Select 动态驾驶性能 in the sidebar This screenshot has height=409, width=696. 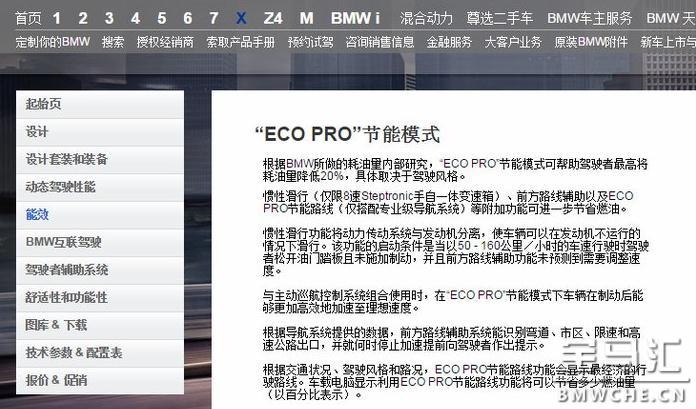coord(100,187)
